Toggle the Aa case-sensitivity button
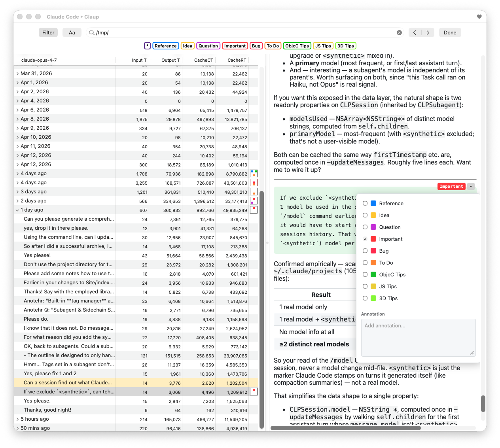Screen dimensions: 500x448 (x=72, y=33)
